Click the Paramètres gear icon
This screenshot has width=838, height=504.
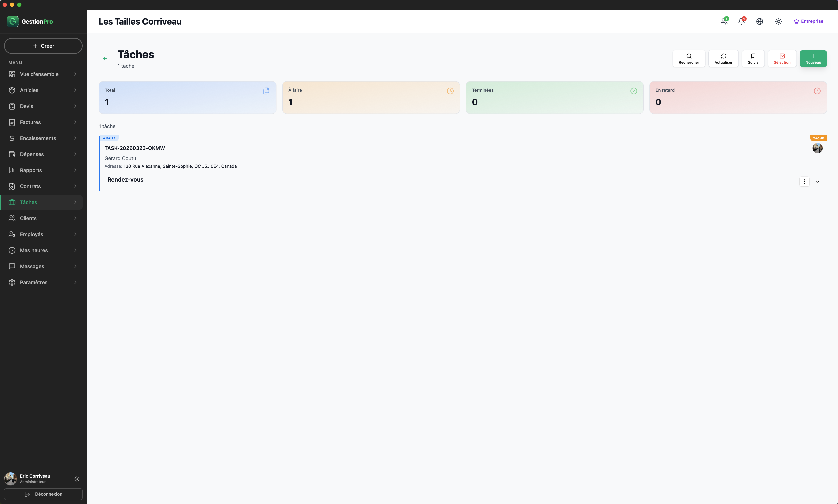(12, 282)
